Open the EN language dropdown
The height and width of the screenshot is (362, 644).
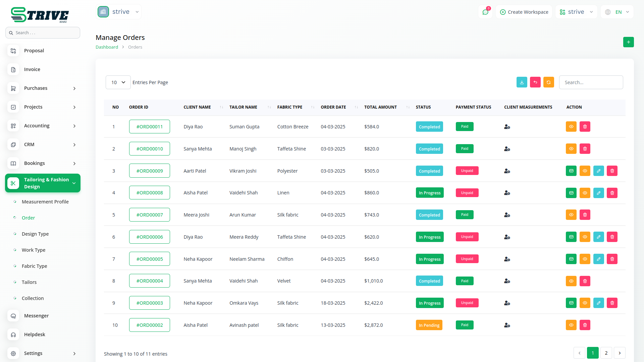pos(618,12)
